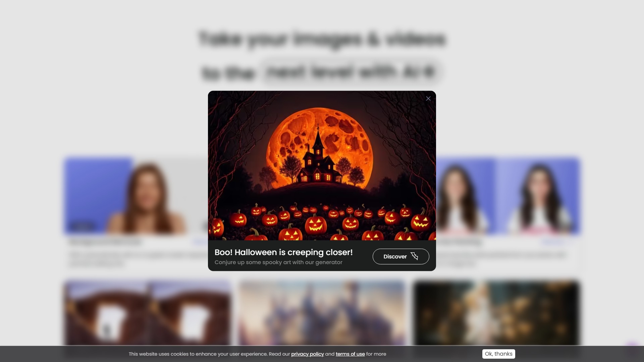The image size is (644, 362).
Task: Click the Discover button
Action: pyautogui.click(x=394, y=256)
